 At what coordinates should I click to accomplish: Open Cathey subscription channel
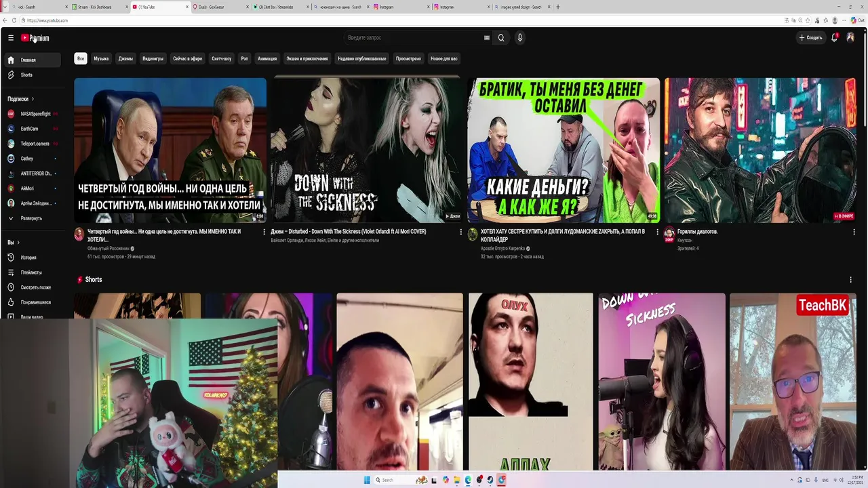(32, 159)
